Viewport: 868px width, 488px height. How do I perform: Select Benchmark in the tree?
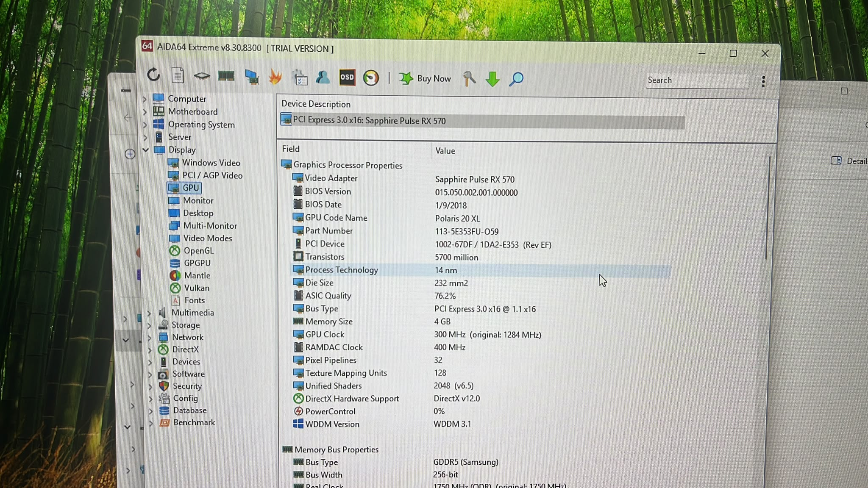[187, 423]
